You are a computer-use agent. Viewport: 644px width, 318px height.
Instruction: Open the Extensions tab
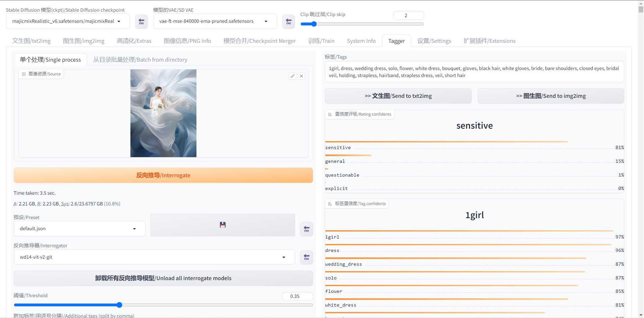[490, 41]
